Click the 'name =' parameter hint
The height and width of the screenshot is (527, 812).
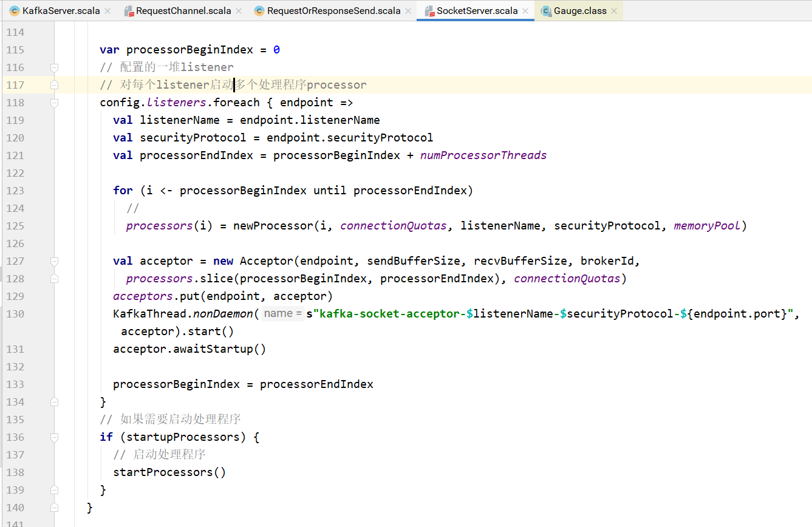click(282, 313)
